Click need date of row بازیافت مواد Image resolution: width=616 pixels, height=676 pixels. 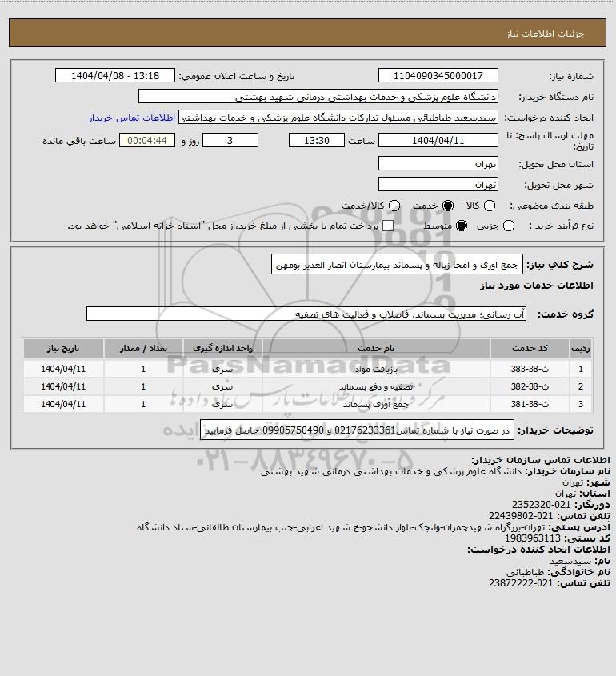pos(63,369)
